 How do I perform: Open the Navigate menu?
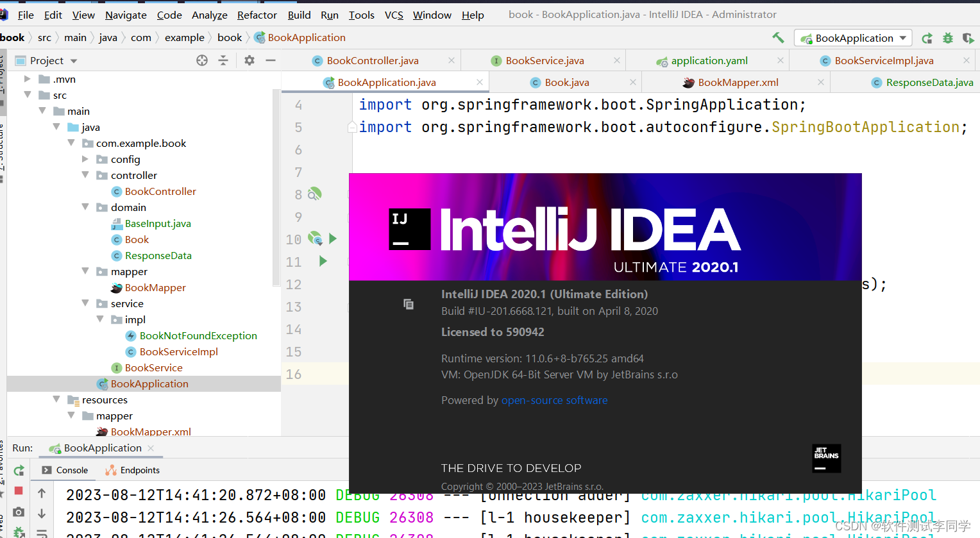point(126,15)
